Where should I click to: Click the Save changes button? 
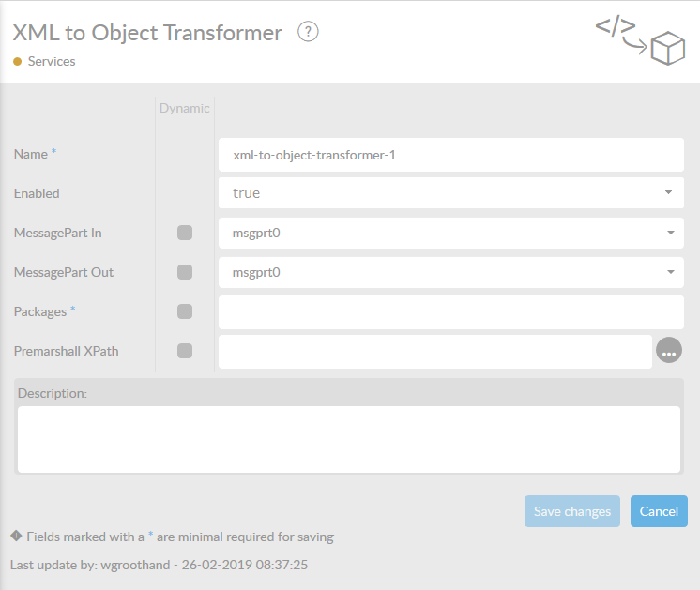(x=571, y=511)
